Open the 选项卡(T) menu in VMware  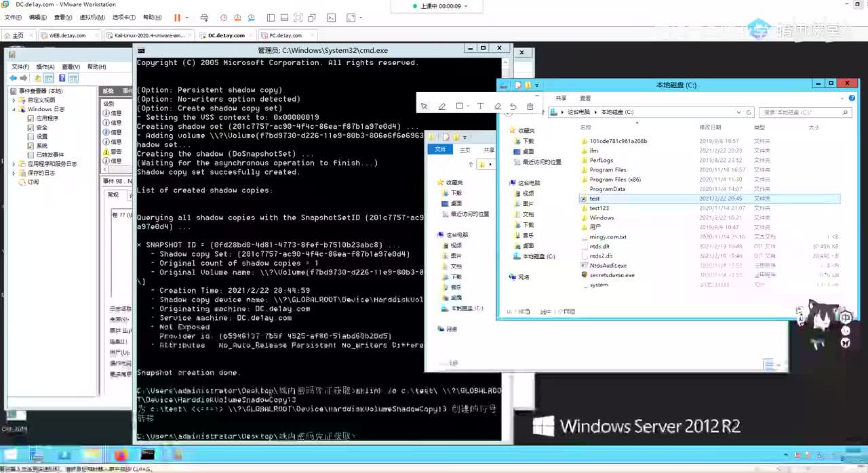[x=123, y=18]
